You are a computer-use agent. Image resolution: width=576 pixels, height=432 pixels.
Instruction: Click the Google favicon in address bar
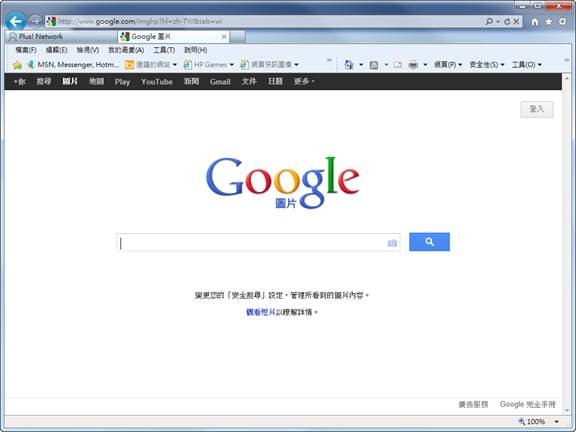click(51, 21)
